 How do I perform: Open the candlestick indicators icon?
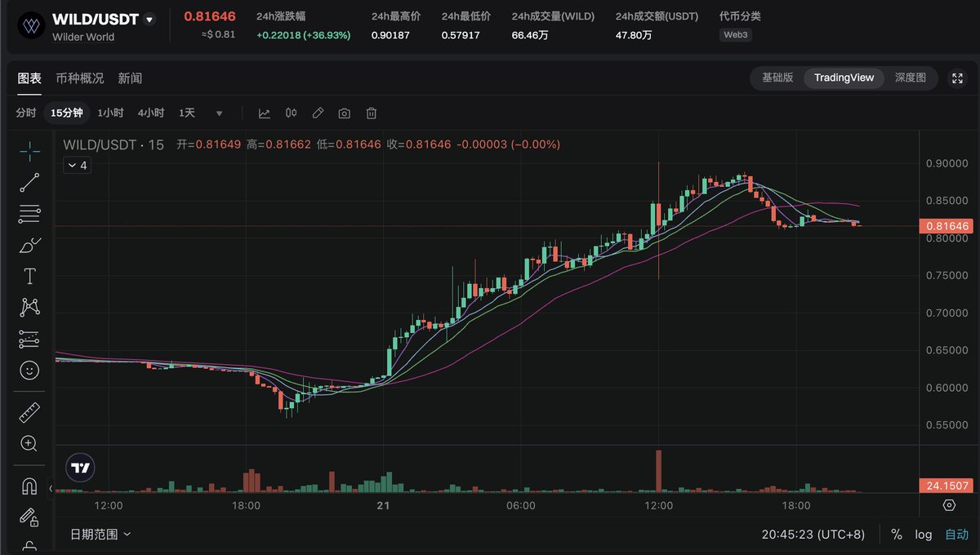point(291,113)
